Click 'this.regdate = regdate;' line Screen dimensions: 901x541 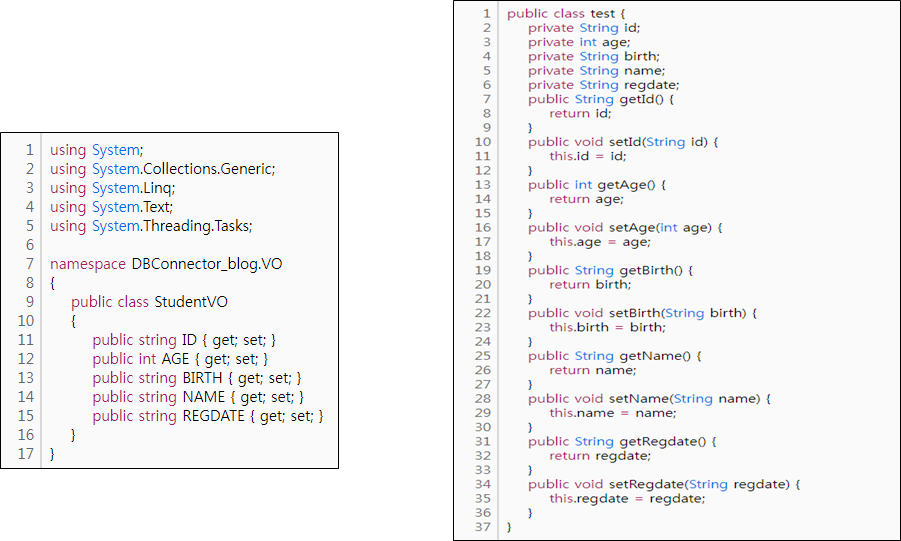627,498
